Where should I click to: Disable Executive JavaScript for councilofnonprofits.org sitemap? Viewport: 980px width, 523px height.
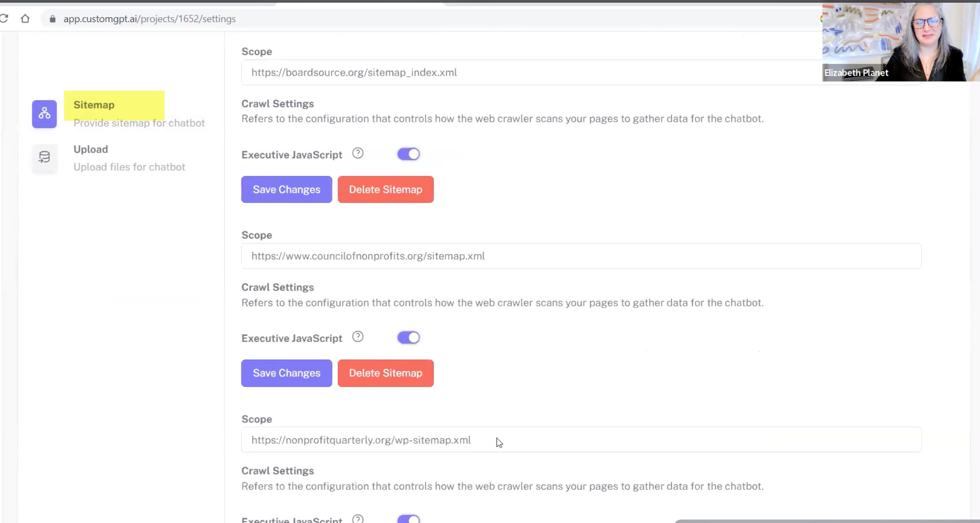pos(408,337)
